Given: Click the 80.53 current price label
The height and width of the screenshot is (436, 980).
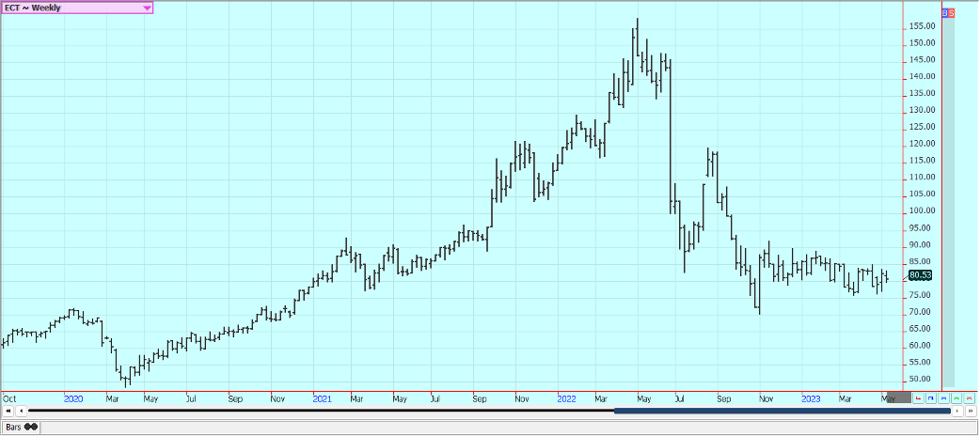Looking at the screenshot, I should pos(921,274).
